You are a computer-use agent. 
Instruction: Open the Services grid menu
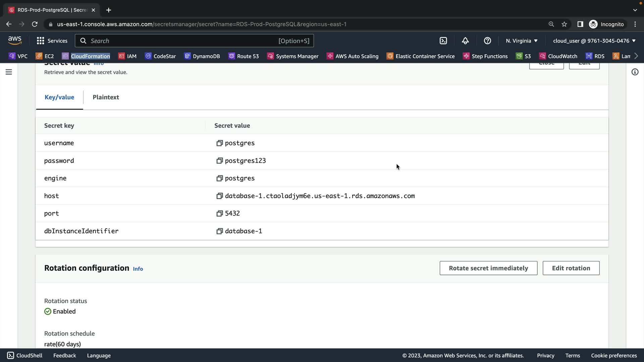click(52, 41)
